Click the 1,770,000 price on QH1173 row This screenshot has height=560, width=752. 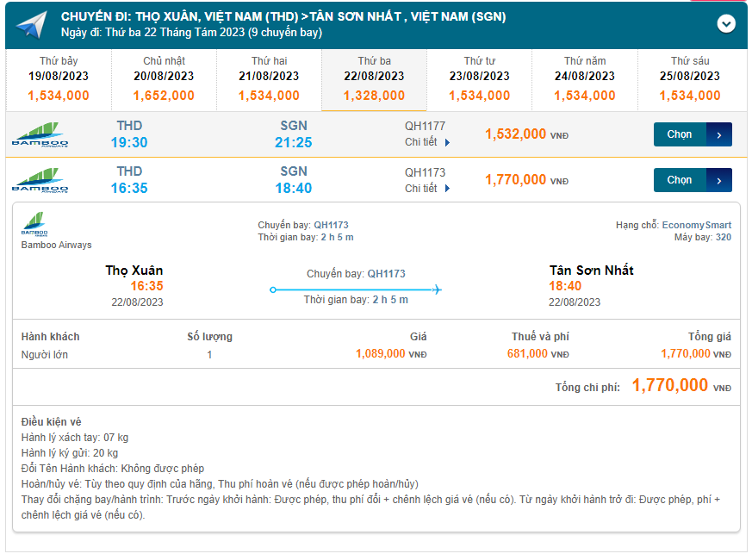[515, 179]
